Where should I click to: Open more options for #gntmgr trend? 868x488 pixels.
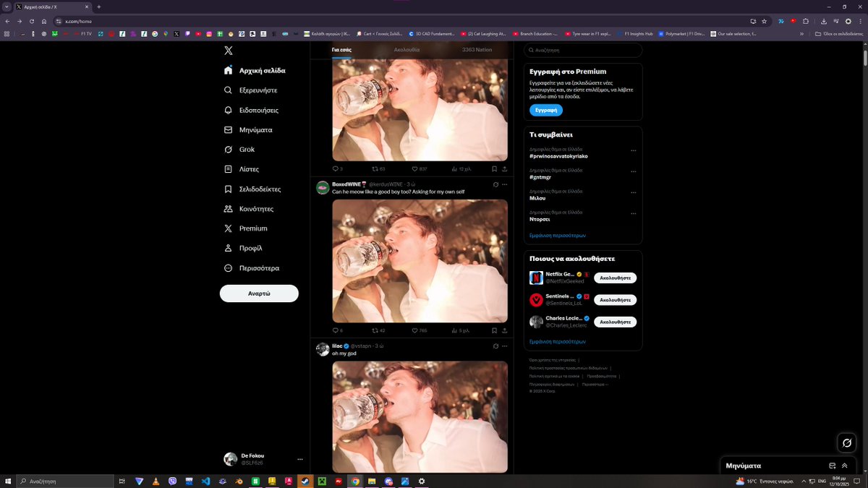pyautogui.click(x=634, y=171)
